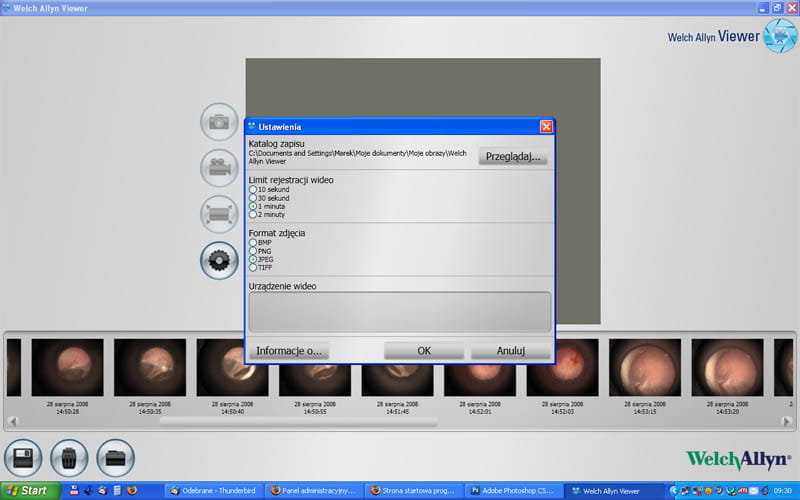Choose TIFF as photo format
This screenshot has width=800, height=500.
pos(253,267)
